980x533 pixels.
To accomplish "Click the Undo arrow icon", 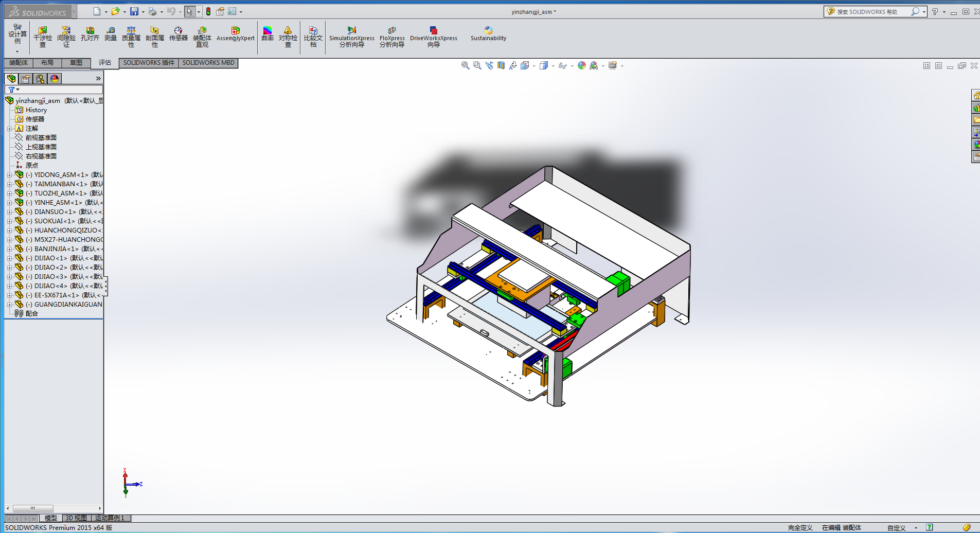I will click(171, 11).
